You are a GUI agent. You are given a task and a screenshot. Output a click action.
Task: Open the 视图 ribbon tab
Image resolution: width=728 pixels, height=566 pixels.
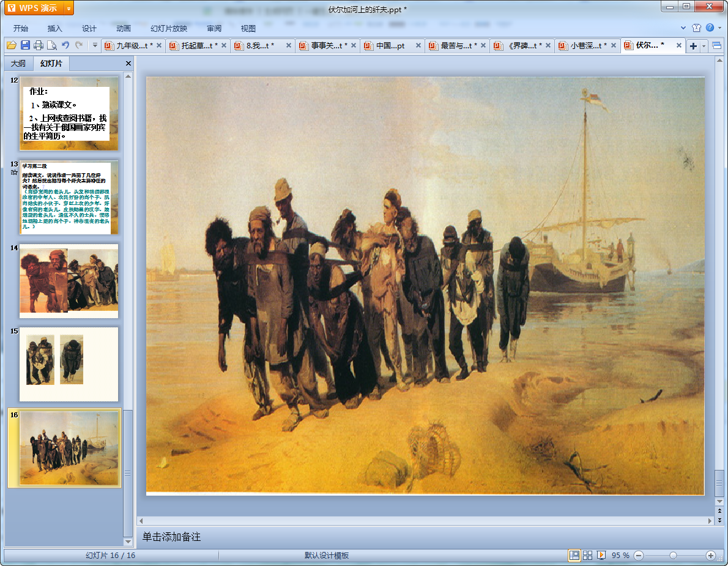click(248, 28)
